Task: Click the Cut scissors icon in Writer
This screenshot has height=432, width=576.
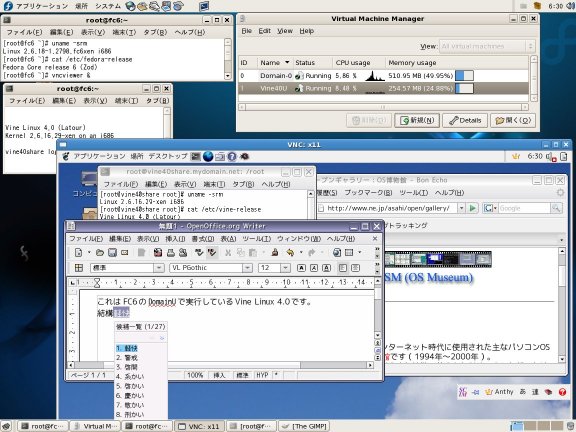Action: tap(228, 252)
